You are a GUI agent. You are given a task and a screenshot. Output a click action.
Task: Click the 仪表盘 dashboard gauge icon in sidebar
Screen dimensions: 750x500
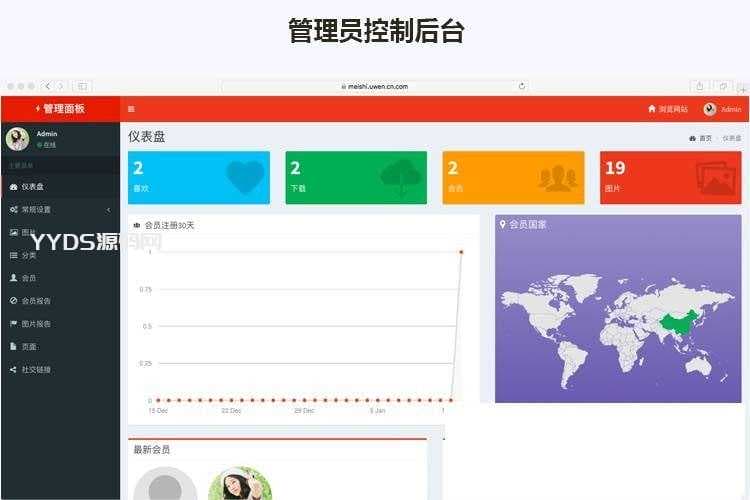[x=13, y=187]
